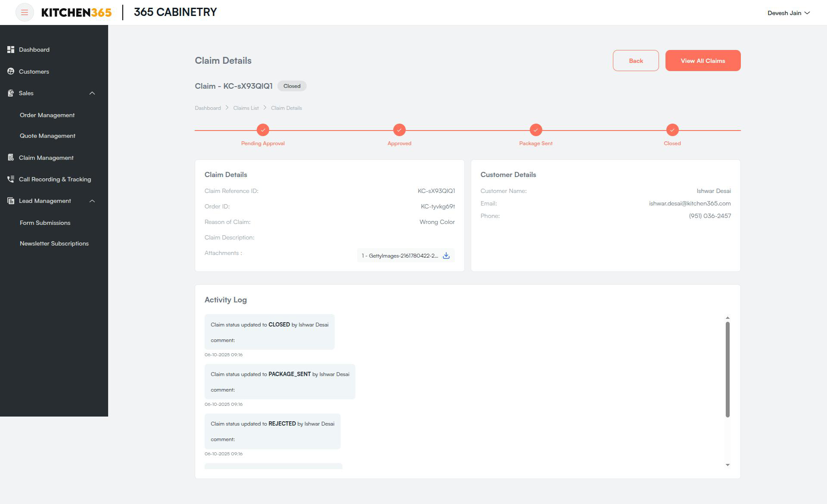
Task: Click the Claim Details breadcrumb item
Action: click(x=286, y=108)
